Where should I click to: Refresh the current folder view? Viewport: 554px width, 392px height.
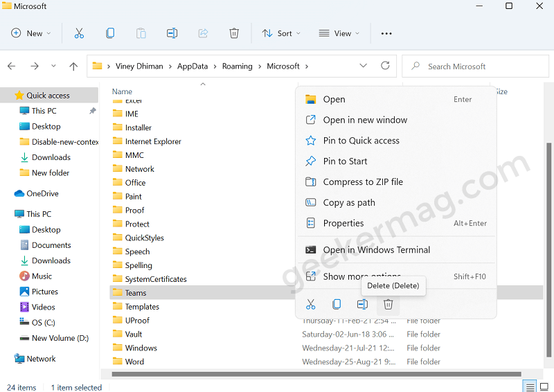(385, 66)
